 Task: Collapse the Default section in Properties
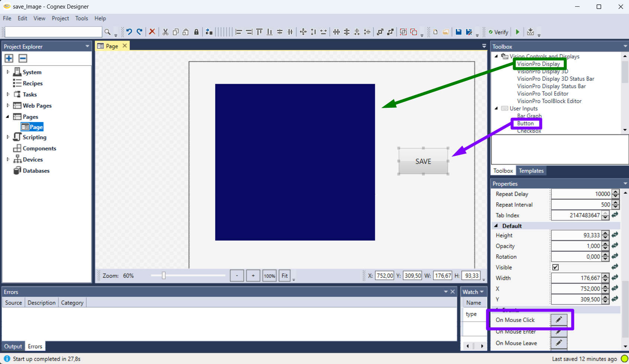(x=496, y=225)
